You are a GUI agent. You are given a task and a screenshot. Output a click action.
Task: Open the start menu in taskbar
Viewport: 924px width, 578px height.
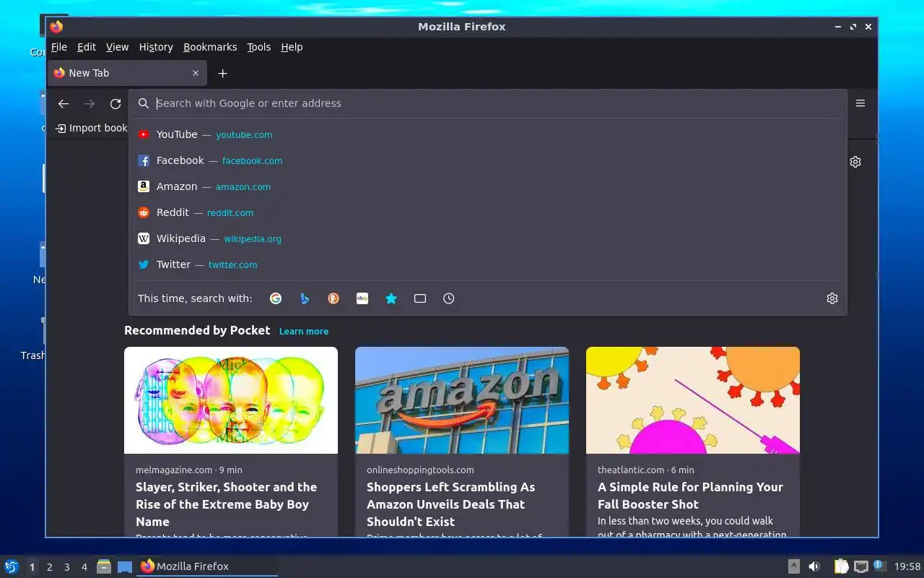pos(12,566)
